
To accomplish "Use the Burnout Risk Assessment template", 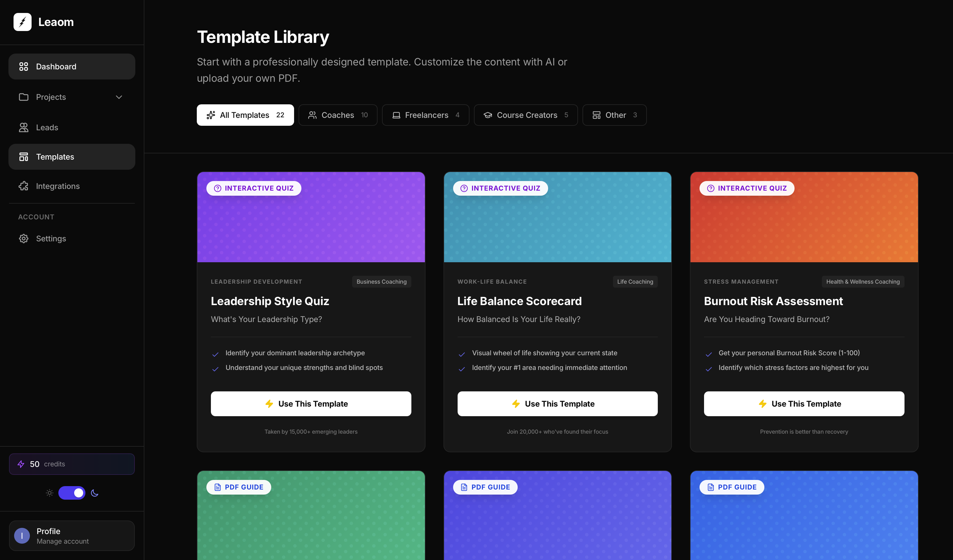I will pyautogui.click(x=804, y=404).
